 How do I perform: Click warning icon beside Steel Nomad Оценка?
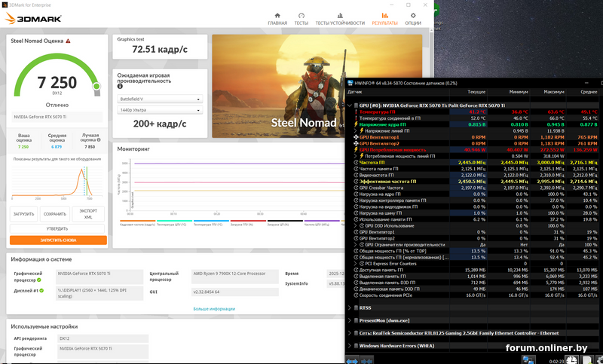tap(69, 41)
